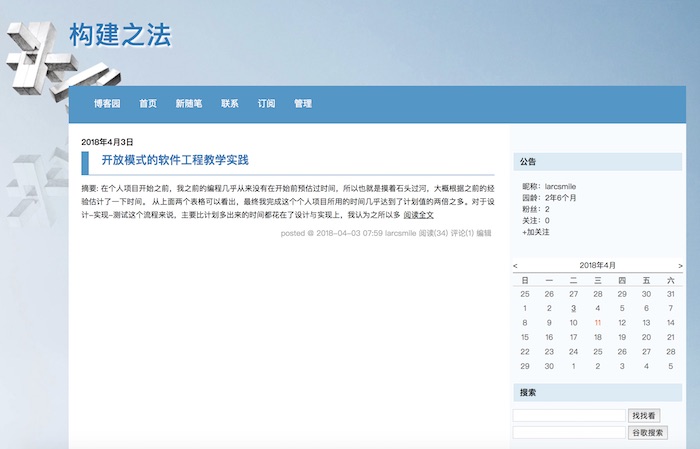Image resolution: width=700 pixels, height=449 pixels.
Task: Open post 开放模式的软件工程教学实践
Action: [x=175, y=160]
